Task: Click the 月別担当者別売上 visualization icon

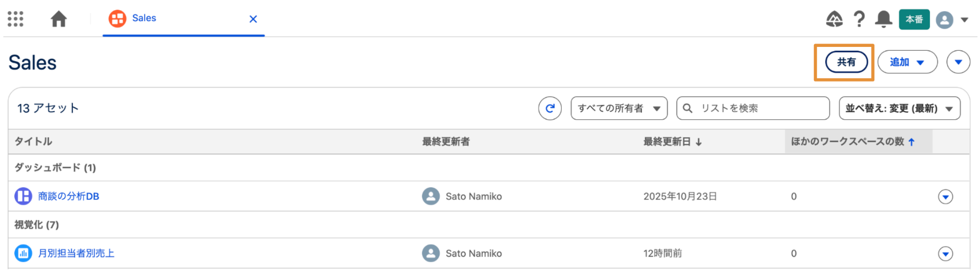Action: [x=23, y=253]
